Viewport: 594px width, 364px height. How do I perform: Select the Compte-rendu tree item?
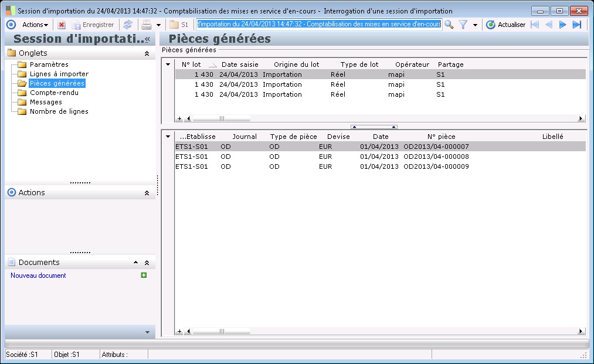point(54,93)
